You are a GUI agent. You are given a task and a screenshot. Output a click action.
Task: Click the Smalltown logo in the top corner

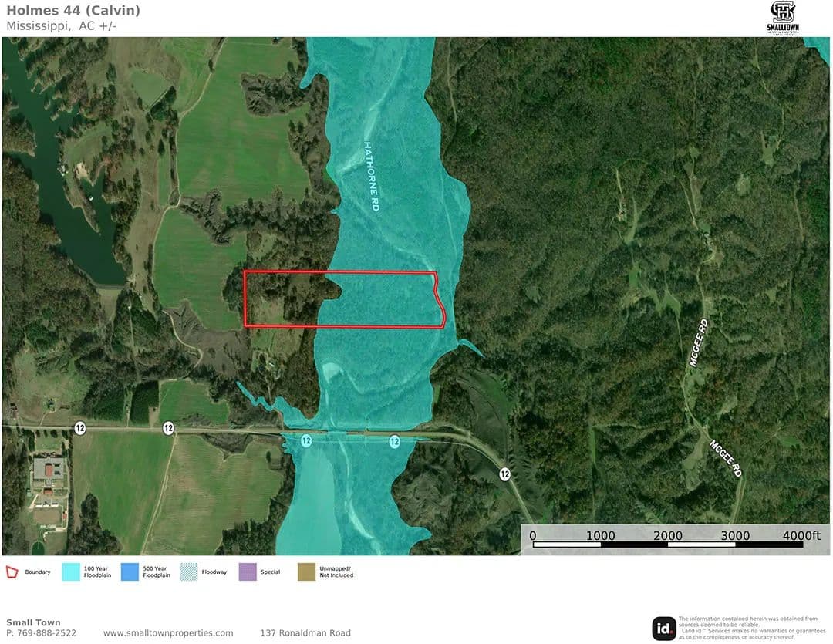click(784, 18)
